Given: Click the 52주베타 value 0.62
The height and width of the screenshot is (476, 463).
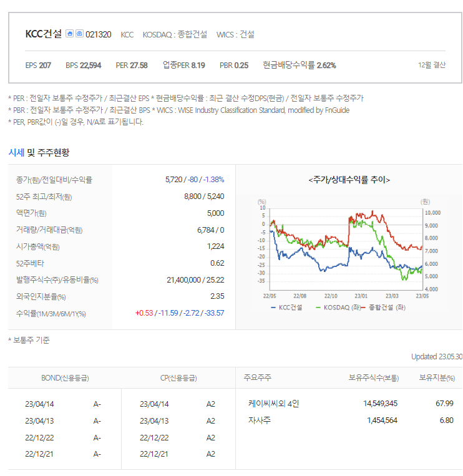Looking at the screenshot, I should point(217,263).
